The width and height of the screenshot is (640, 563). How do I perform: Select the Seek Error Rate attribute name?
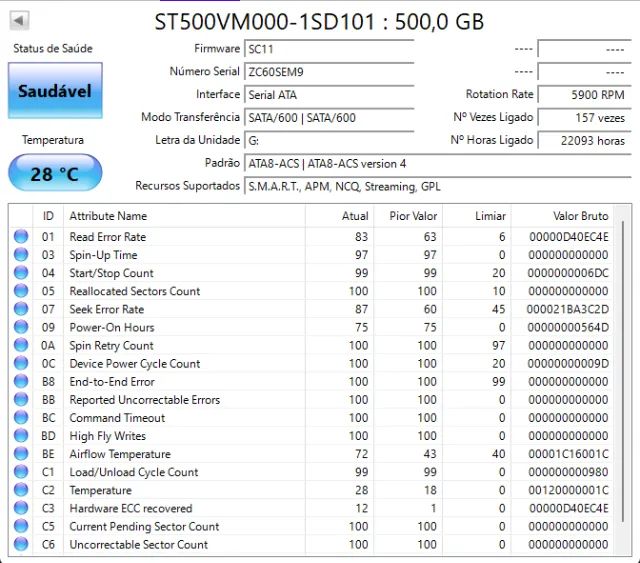coord(107,309)
